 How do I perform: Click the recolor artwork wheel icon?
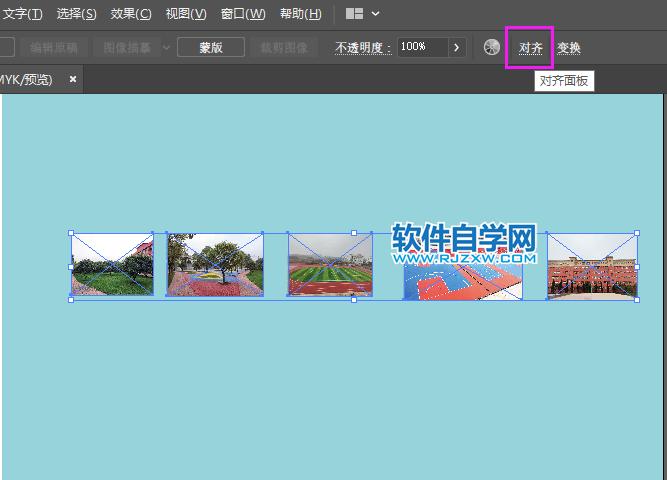click(x=492, y=47)
